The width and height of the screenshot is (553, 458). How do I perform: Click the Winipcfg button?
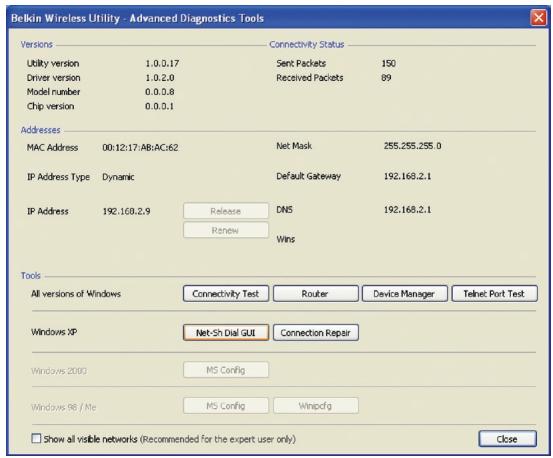click(x=316, y=405)
